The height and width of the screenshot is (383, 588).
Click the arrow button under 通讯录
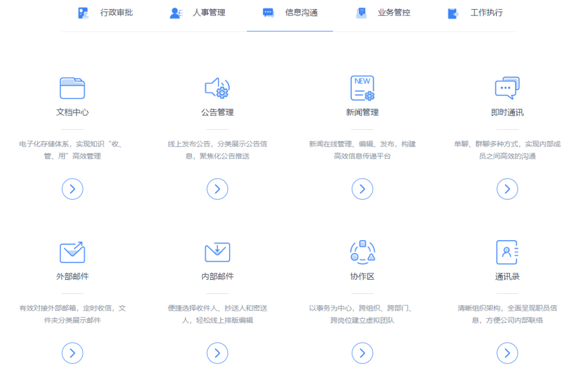coord(507,353)
